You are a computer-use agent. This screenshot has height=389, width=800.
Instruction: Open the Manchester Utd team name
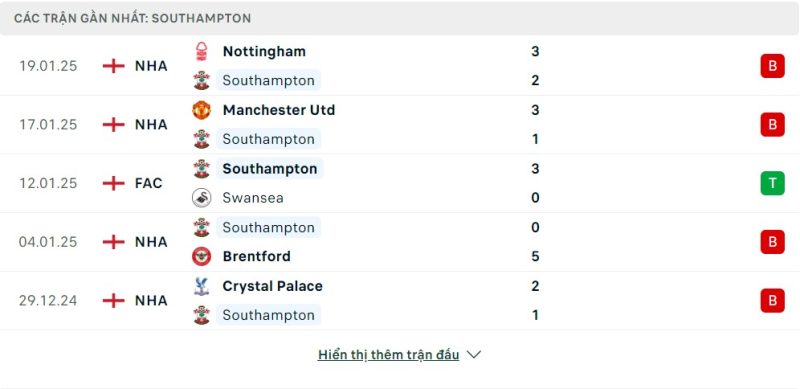tap(279, 110)
